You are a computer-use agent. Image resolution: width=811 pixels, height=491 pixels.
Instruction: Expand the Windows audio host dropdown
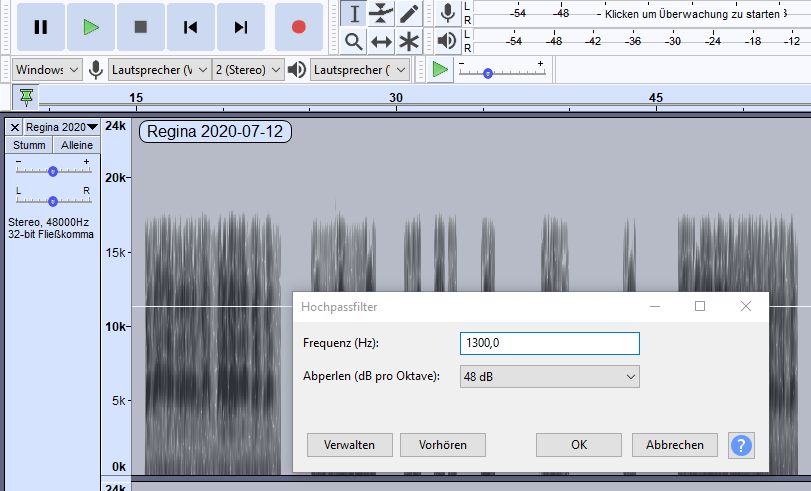(48, 70)
